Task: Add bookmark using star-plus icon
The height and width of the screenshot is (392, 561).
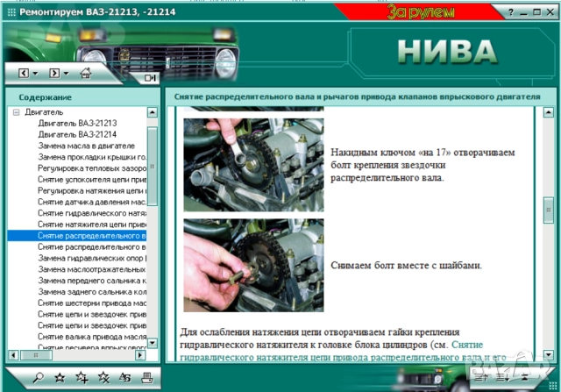Action: (82, 377)
